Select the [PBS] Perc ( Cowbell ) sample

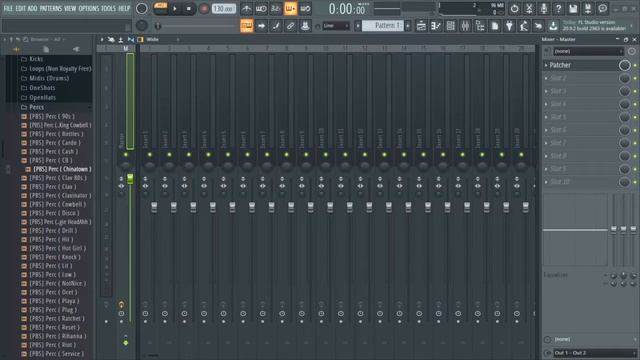tap(57, 204)
